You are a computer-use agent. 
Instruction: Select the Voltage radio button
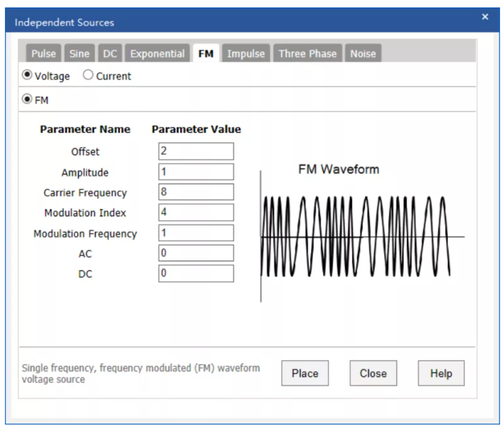click(27, 75)
